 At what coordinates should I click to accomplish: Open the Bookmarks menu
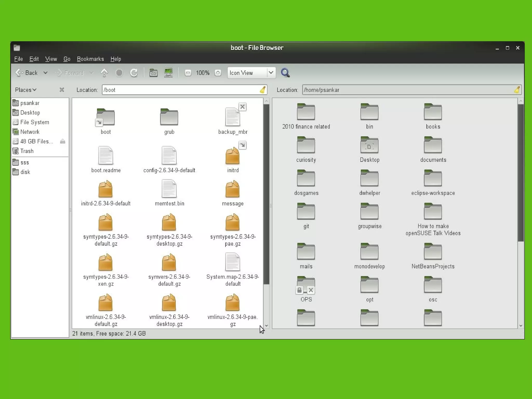click(x=90, y=59)
